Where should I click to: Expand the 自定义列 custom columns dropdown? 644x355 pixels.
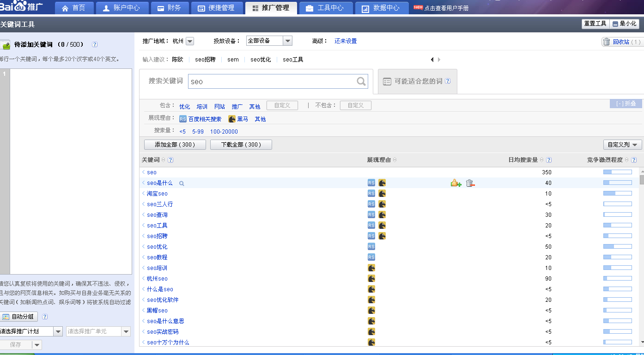tap(622, 144)
